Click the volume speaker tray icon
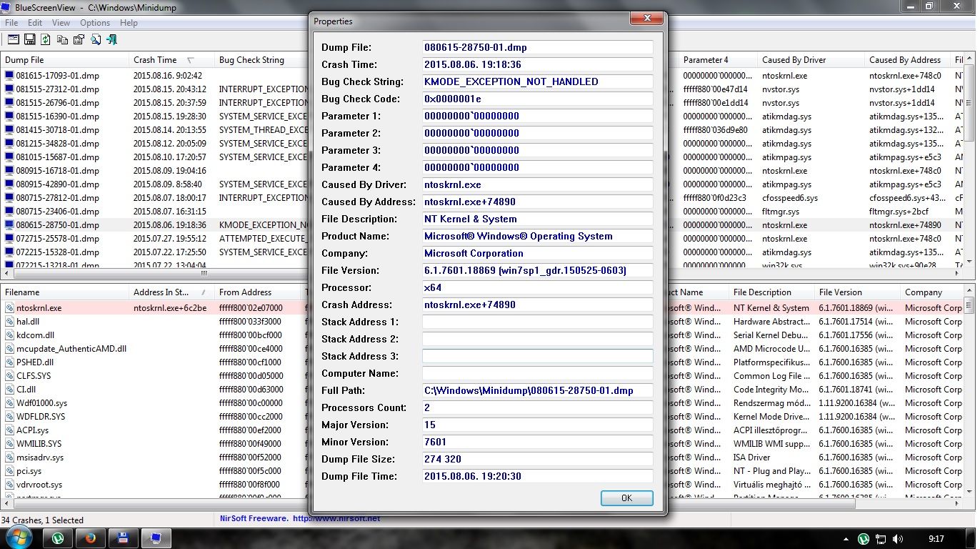 [x=899, y=539]
